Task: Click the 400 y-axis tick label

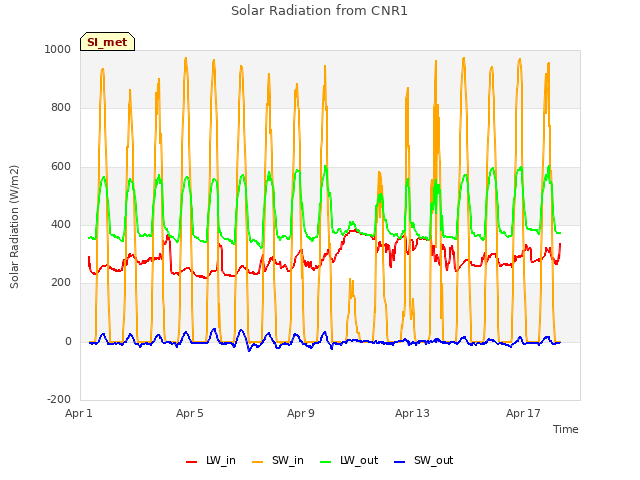Action: point(61,224)
